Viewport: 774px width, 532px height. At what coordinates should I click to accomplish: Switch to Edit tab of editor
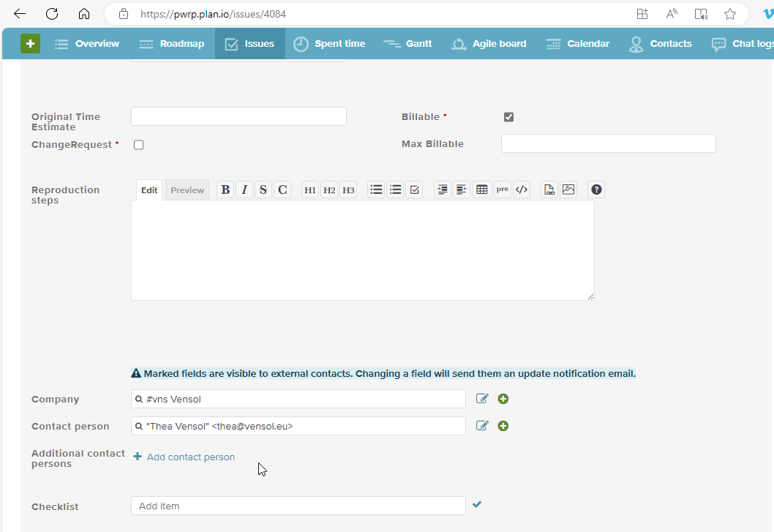click(149, 190)
